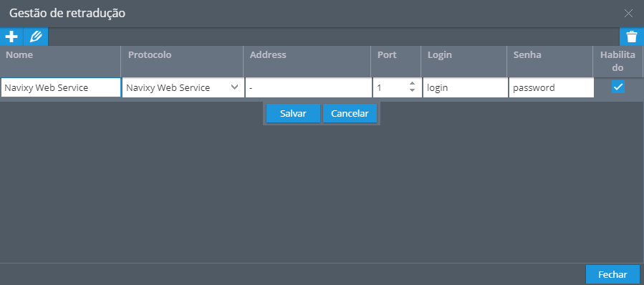The width and height of the screenshot is (644, 285).
Task: Select the Login input field
Action: 466,87
